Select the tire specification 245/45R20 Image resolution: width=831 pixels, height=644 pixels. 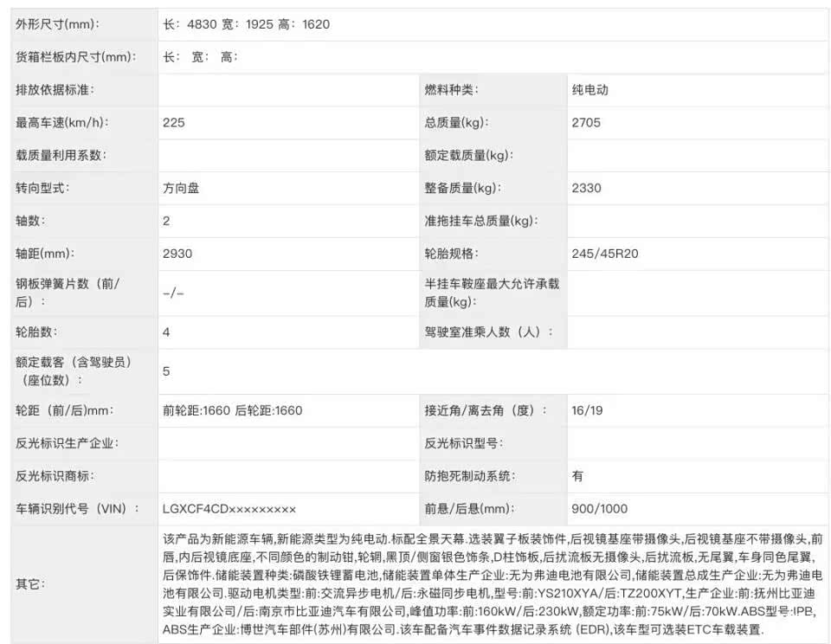(605, 254)
